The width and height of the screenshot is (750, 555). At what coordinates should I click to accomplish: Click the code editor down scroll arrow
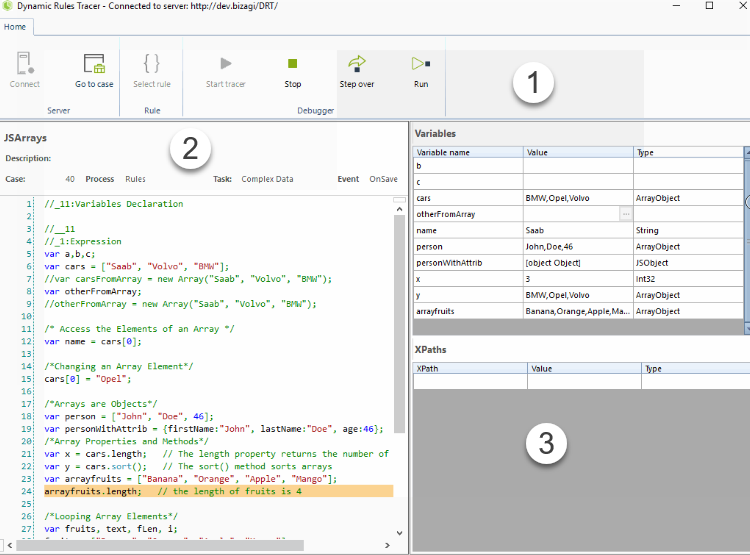399,533
